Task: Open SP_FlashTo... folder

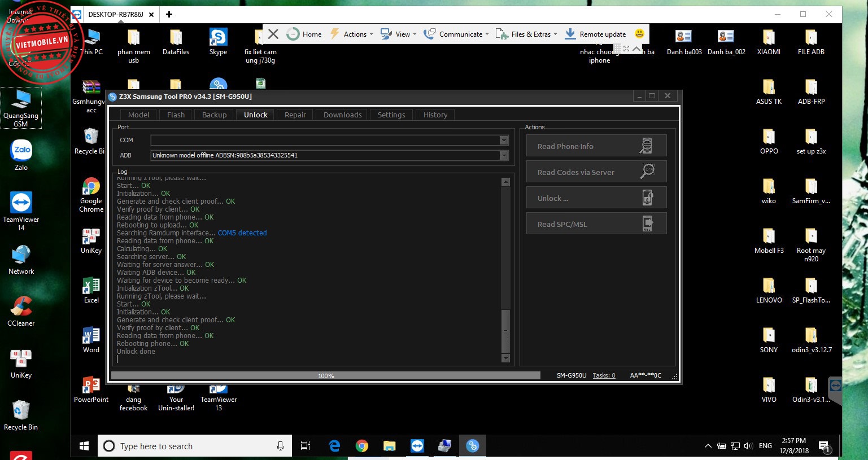Action: tap(811, 291)
